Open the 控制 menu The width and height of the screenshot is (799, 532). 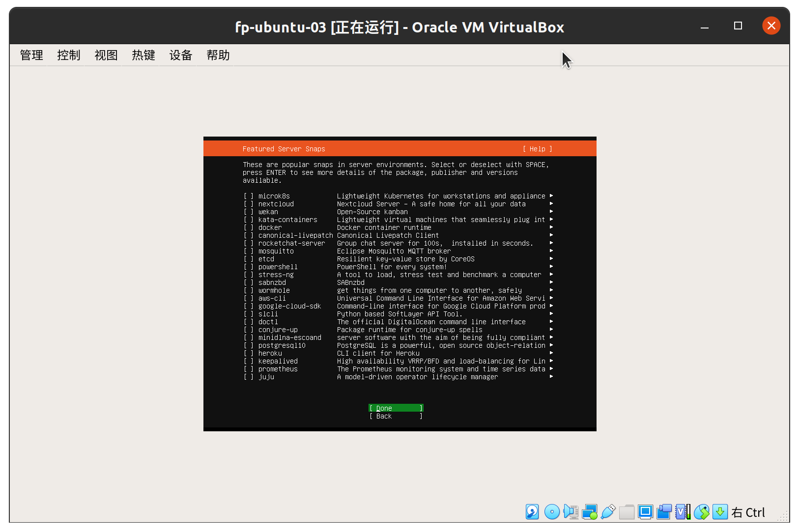(69, 55)
